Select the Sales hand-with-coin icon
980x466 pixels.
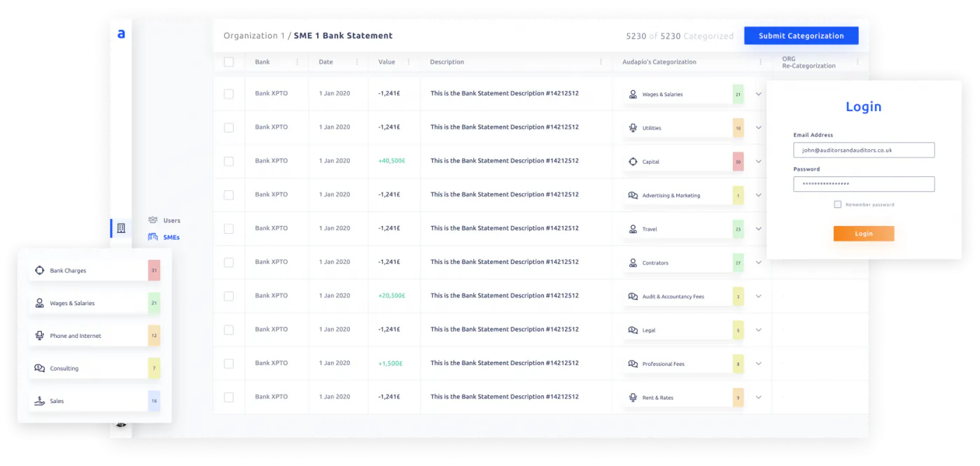40,400
